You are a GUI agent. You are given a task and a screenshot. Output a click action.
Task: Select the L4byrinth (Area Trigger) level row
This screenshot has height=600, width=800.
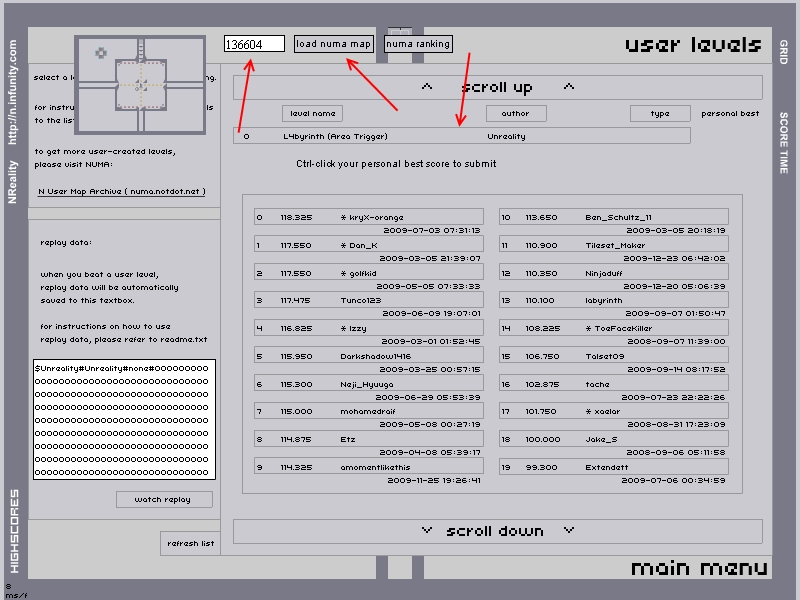(x=462, y=136)
